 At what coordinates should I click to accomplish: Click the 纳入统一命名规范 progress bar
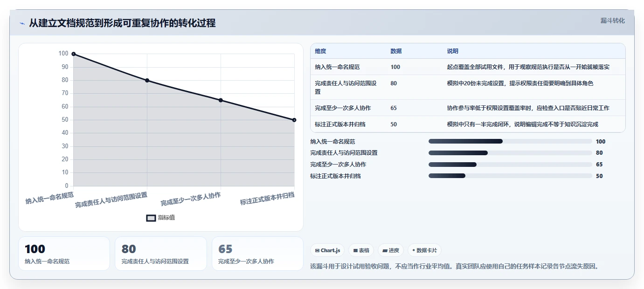[x=510, y=141]
